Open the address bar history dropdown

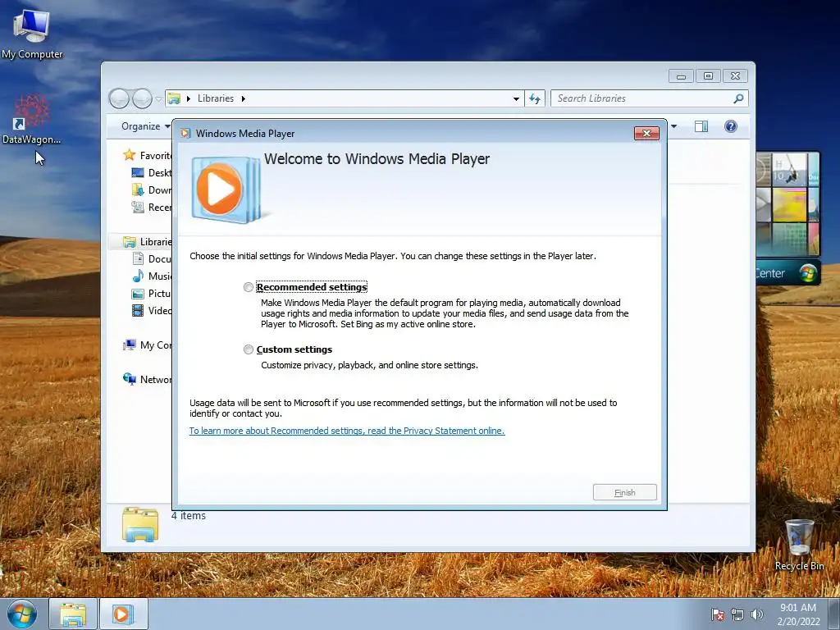tap(516, 98)
